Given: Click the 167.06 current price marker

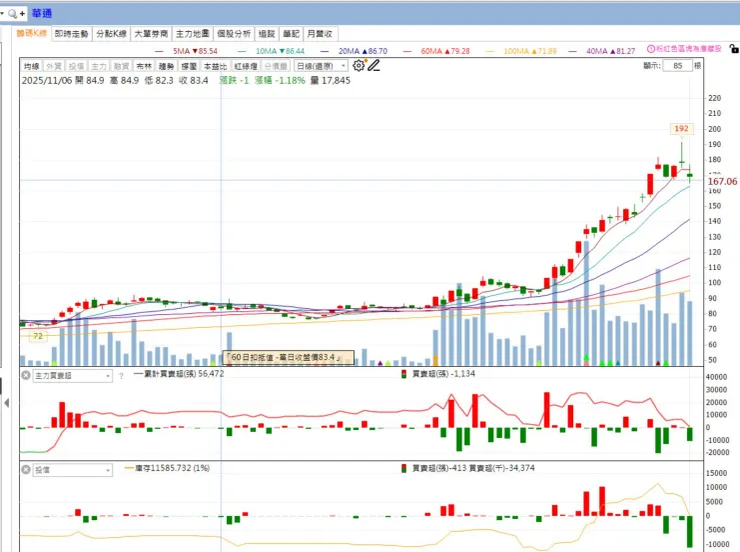Looking at the screenshot, I should [x=722, y=182].
